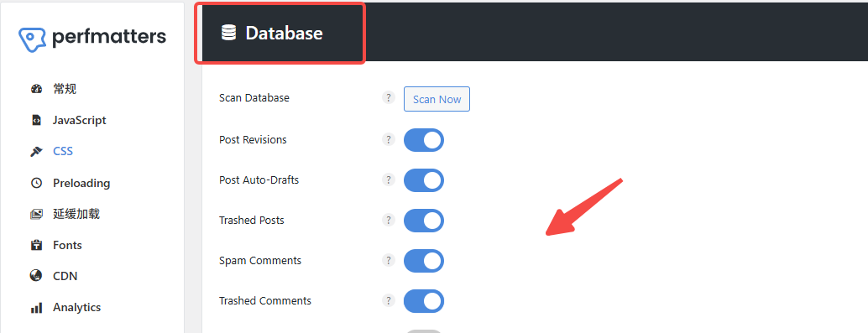Click the gift-box icon beside Fonts
868x333 pixels.
point(37,245)
